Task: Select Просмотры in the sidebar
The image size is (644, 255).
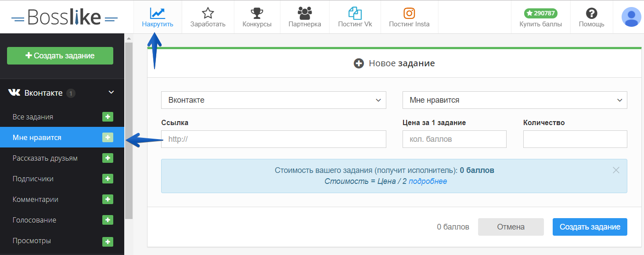Action: click(32, 241)
